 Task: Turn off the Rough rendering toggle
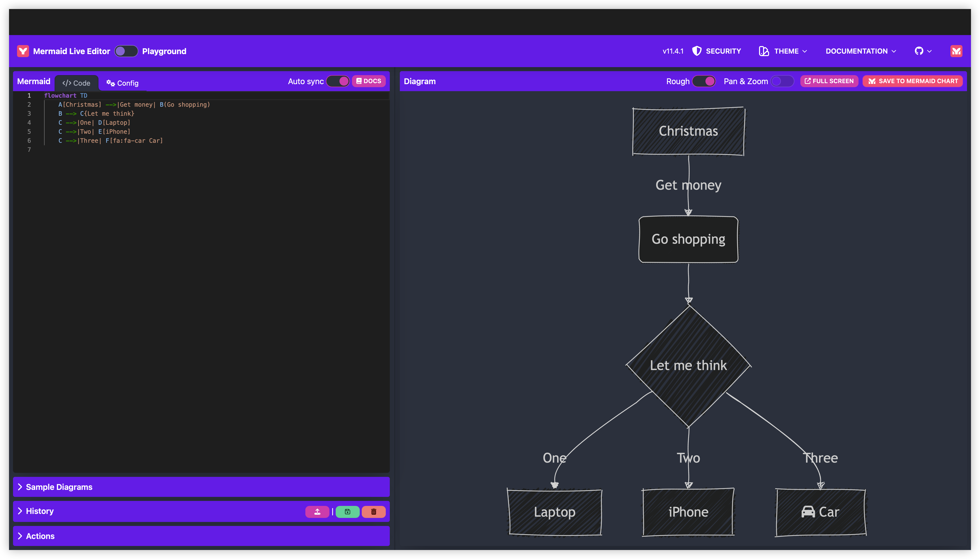tap(703, 81)
